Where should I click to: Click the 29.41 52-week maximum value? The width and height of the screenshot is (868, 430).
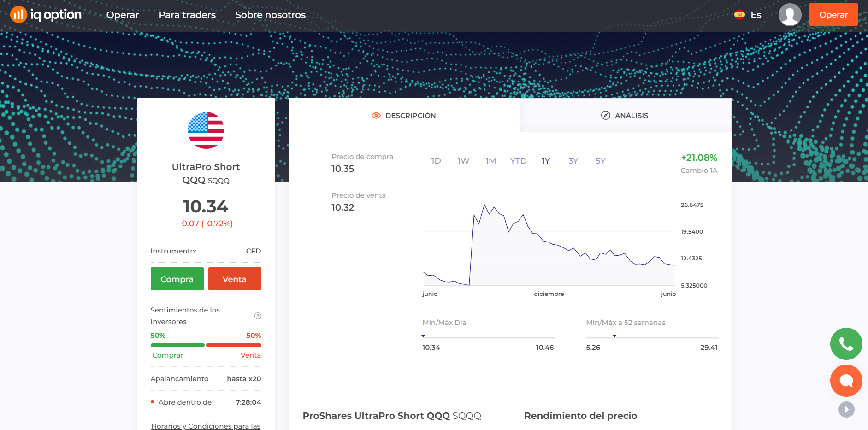709,348
